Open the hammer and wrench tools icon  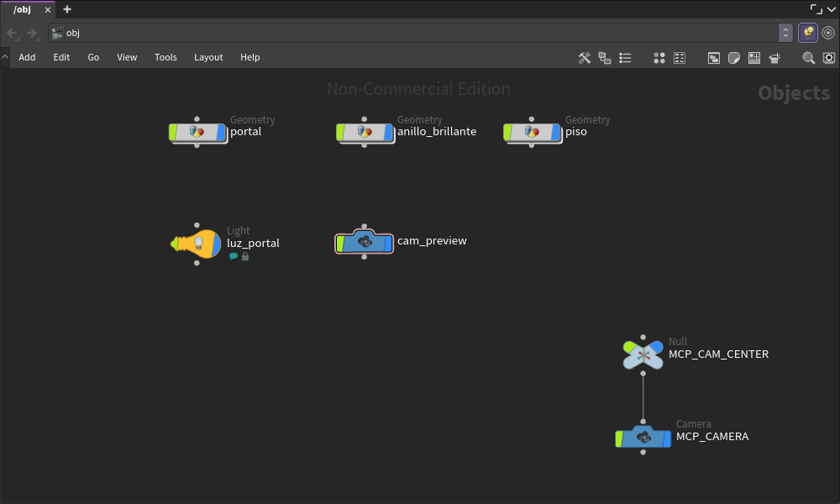(585, 58)
